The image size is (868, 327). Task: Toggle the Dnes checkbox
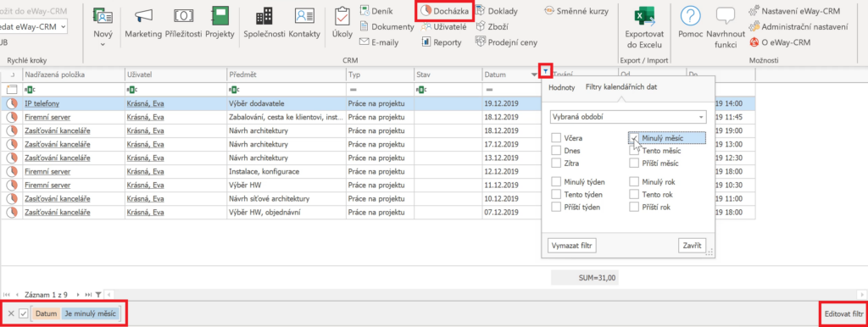pos(556,151)
